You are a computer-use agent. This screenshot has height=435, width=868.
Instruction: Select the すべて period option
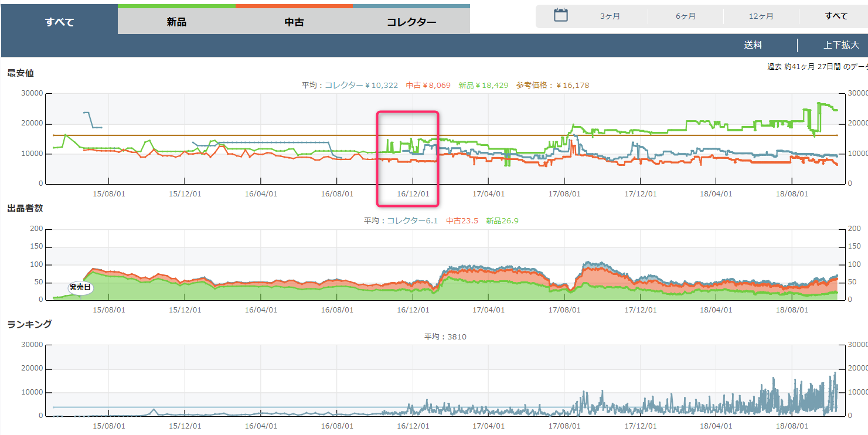pos(836,16)
